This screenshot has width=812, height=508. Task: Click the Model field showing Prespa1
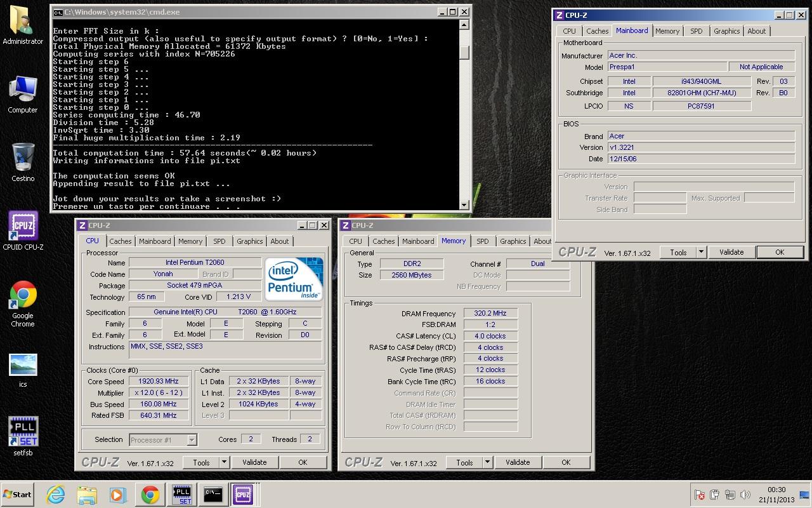(x=667, y=67)
